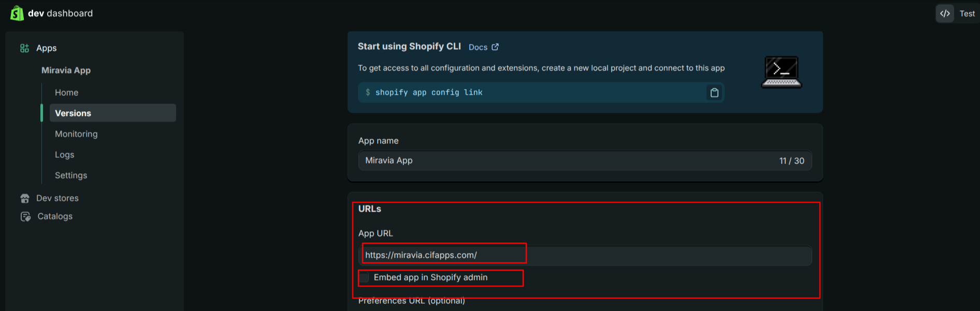Go to the Monitoring section
Viewport: 980px width, 311px height.
point(76,134)
